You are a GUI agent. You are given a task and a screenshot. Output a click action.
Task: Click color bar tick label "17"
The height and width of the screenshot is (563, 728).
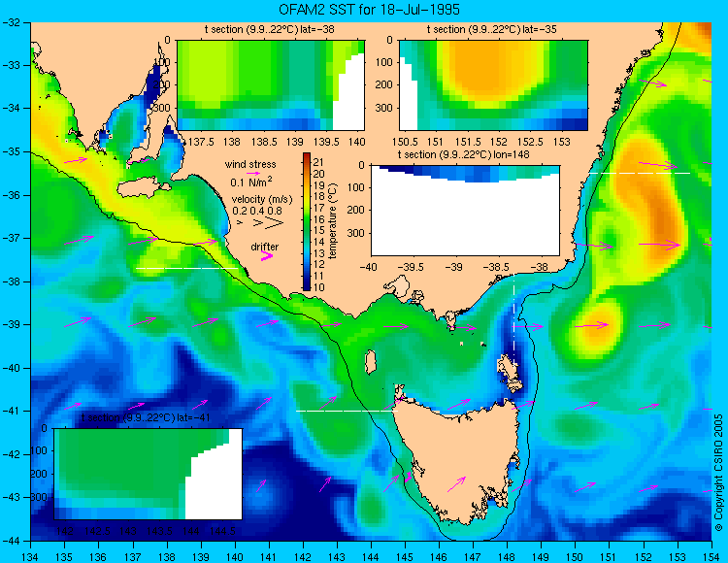318,208
